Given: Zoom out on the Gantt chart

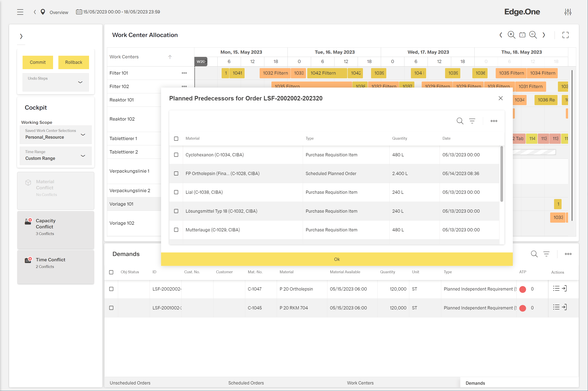Looking at the screenshot, I should coord(533,35).
